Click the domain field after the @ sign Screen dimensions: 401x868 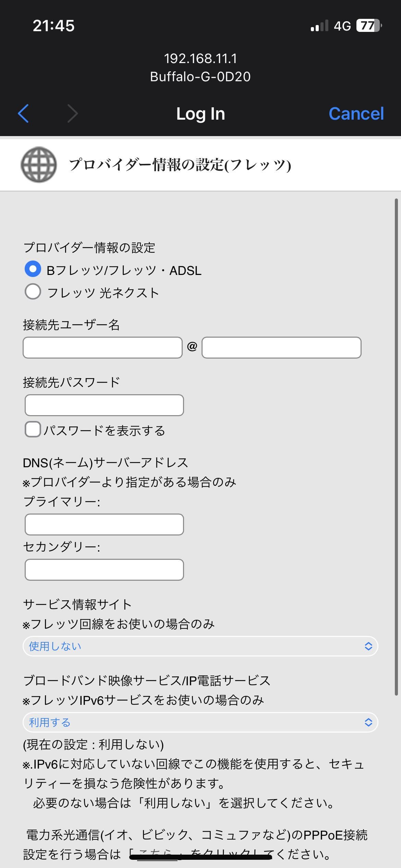281,348
